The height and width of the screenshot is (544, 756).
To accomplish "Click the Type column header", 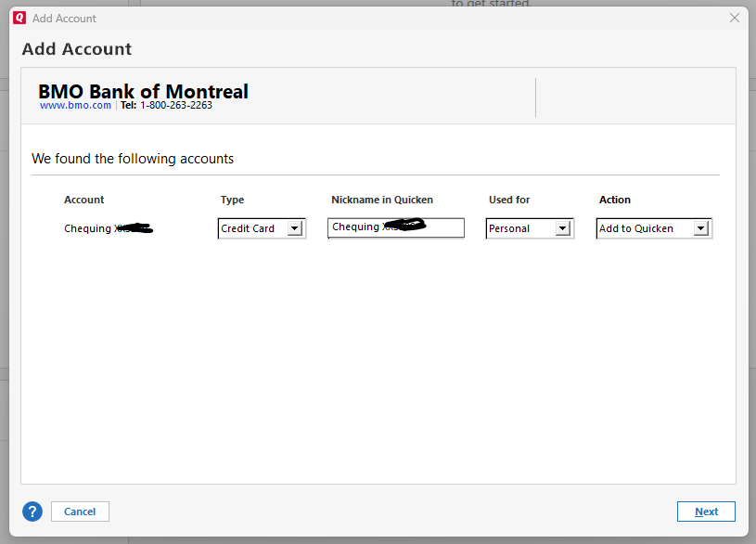I will pyautogui.click(x=233, y=200).
